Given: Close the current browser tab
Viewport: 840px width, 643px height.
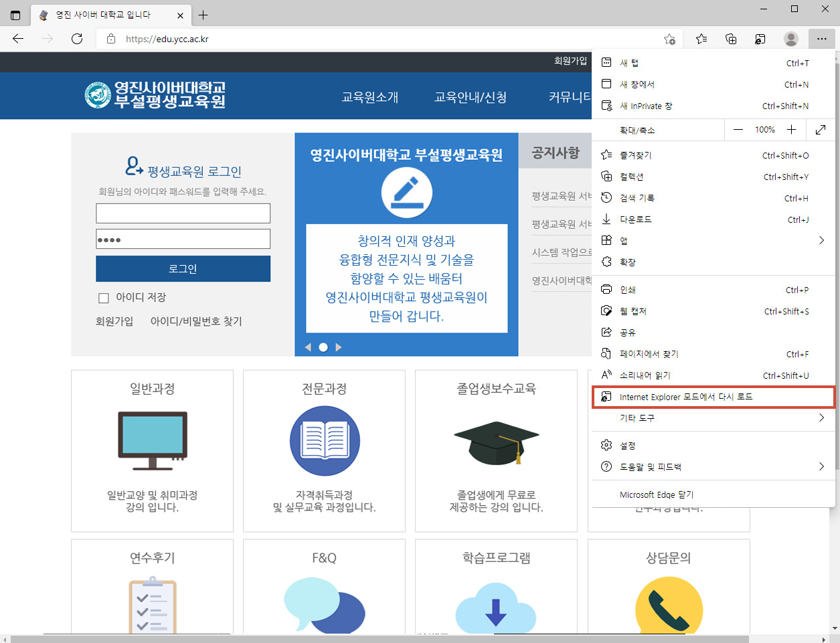Looking at the screenshot, I should tap(181, 15).
